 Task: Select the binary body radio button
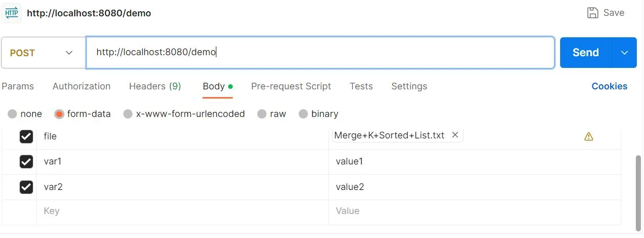coord(303,114)
